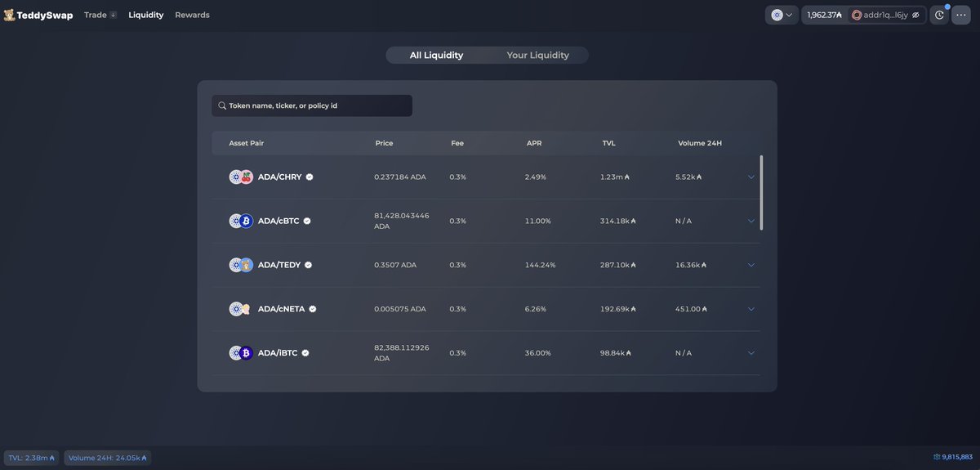This screenshot has width=980, height=470.
Task: Click the Price column header
Action: 384,143
